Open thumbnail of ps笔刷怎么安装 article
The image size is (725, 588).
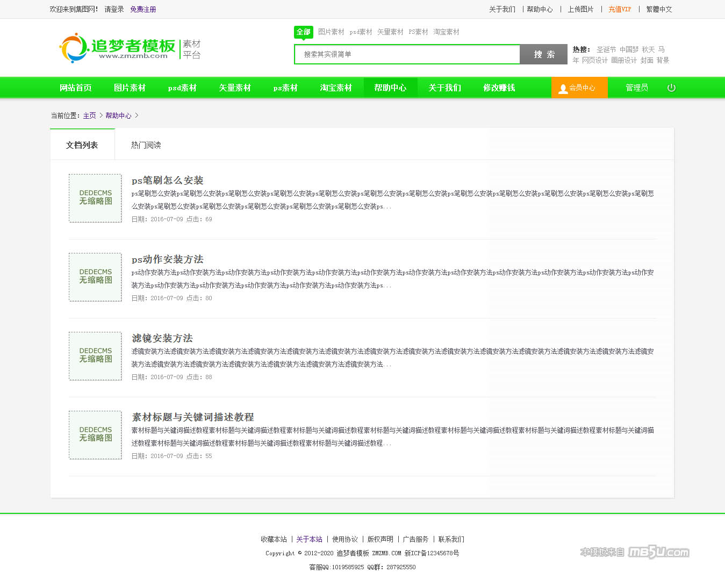coord(95,198)
